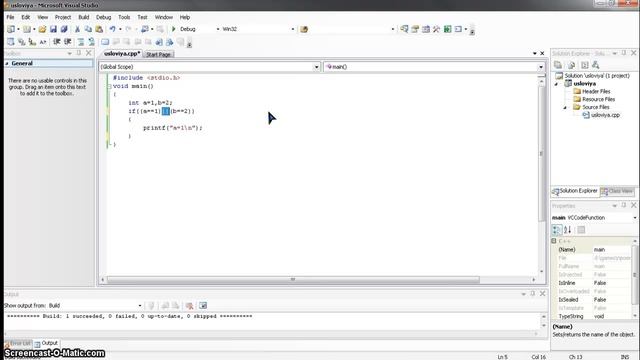Select the Alphabetical sort button in Properties
This screenshot has width=640, height=360.
click(568, 230)
